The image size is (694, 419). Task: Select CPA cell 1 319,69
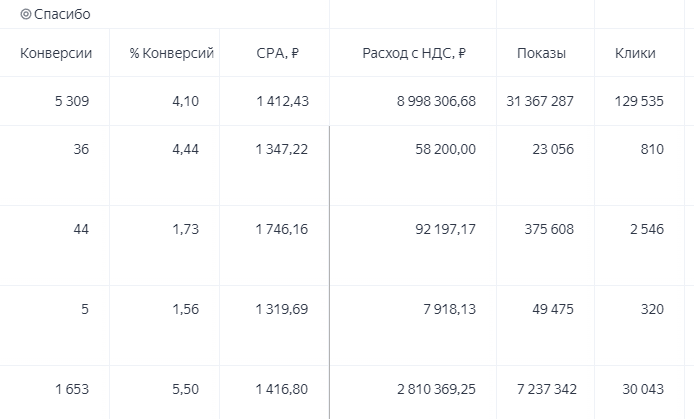coord(281,309)
